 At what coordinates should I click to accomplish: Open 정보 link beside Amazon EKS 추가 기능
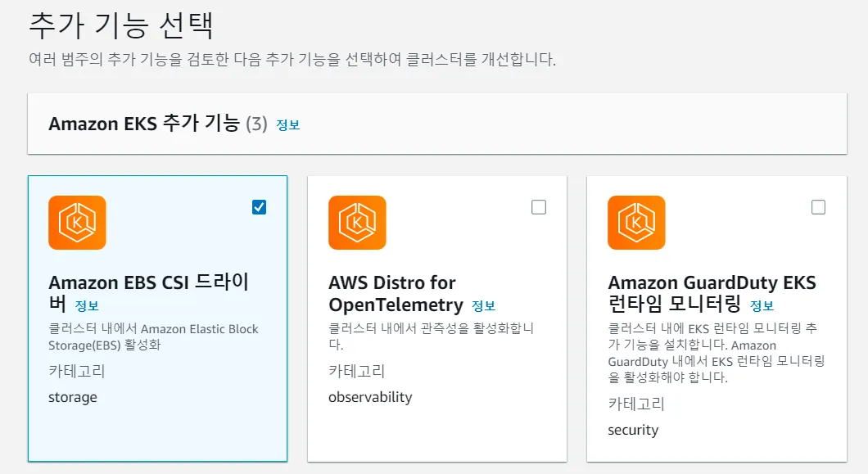pyautogui.click(x=288, y=125)
